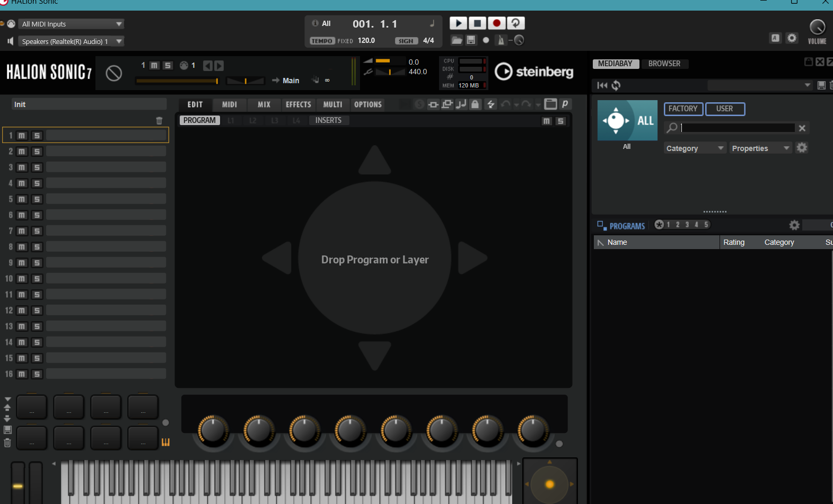
Task: Open a MIDI file with folder icon
Action: click(x=457, y=40)
